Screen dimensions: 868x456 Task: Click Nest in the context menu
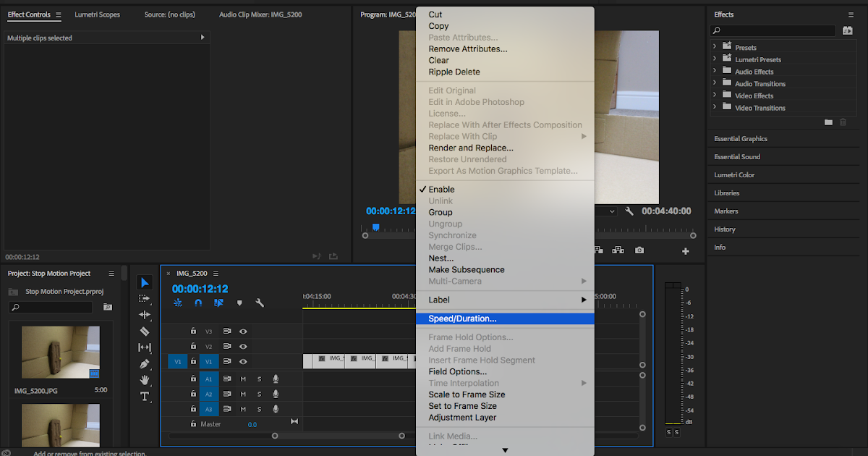441,258
